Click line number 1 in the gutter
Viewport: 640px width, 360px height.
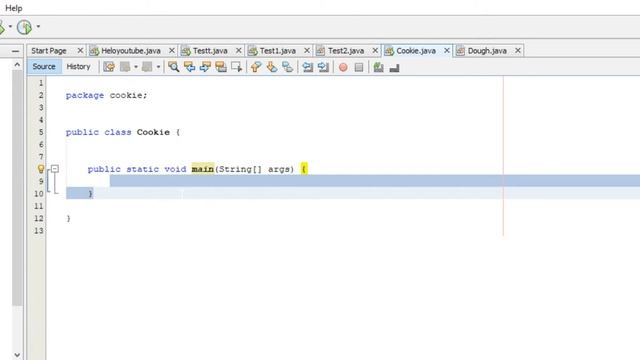pyautogui.click(x=41, y=83)
